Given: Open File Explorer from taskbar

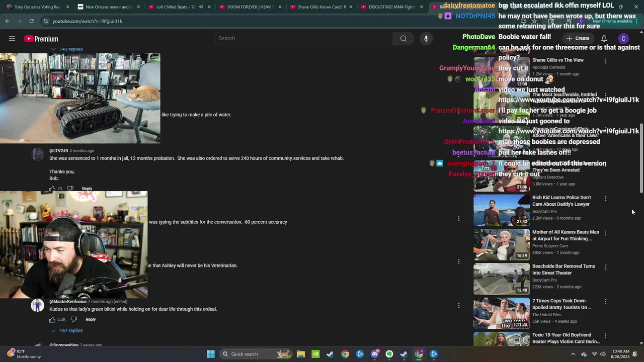Looking at the screenshot, I should click(300, 354).
